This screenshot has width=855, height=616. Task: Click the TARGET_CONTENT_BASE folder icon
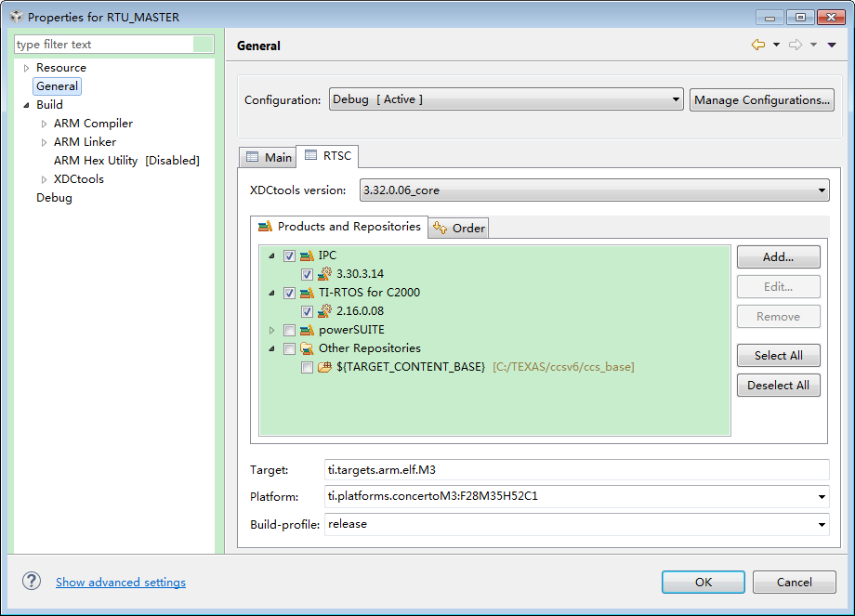[325, 367]
